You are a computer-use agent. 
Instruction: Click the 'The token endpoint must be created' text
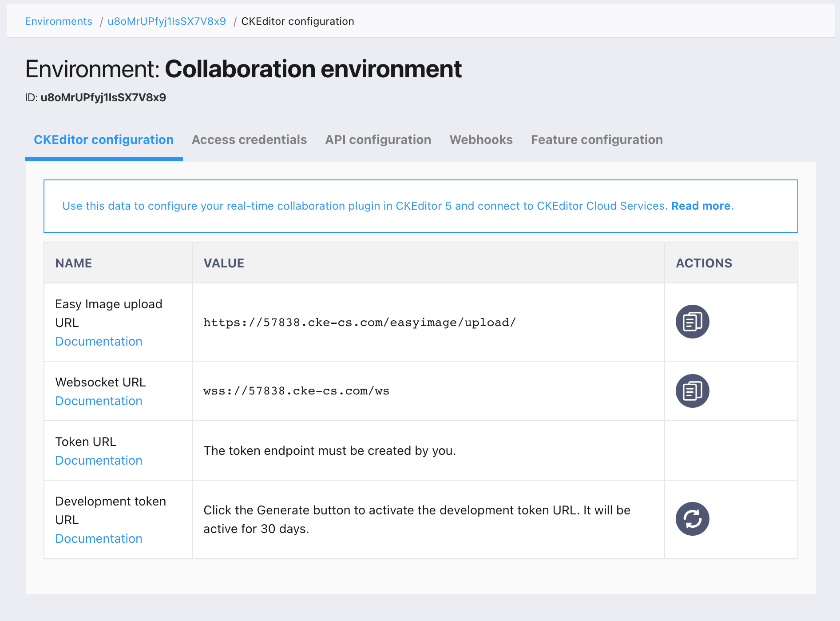tap(329, 450)
